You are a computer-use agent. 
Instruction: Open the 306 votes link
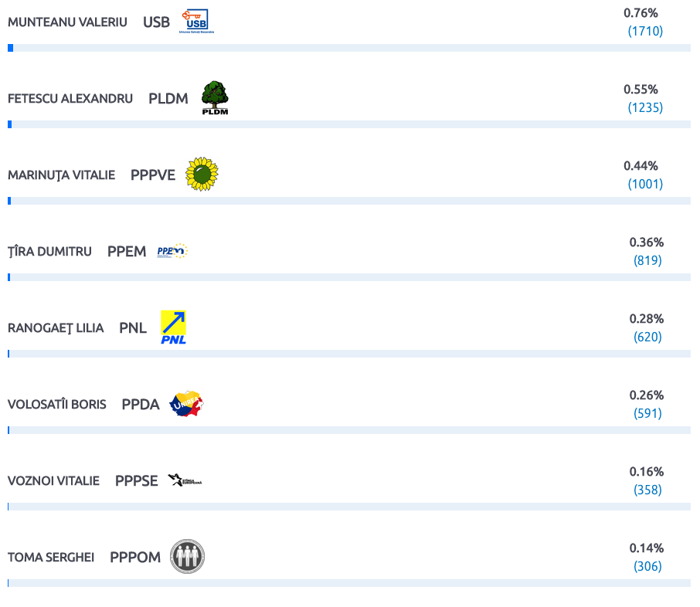tap(647, 566)
